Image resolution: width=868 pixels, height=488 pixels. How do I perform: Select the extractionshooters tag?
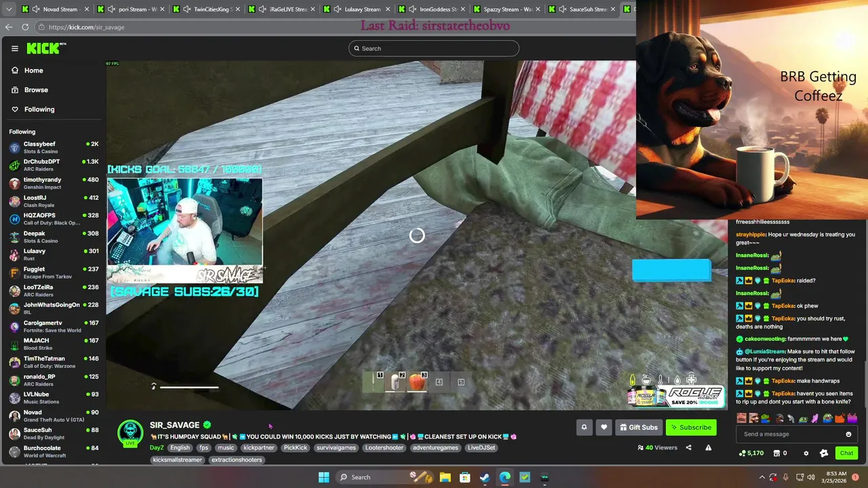(235, 460)
